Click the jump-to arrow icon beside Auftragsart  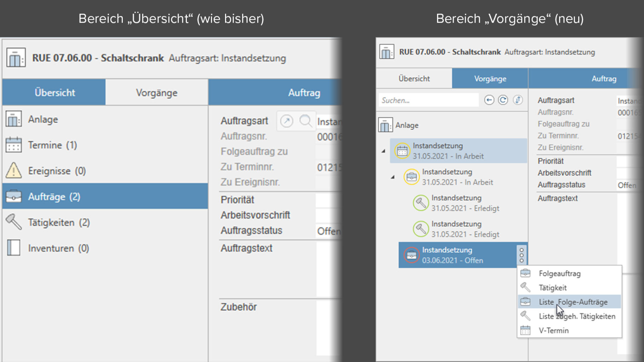(x=287, y=121)
